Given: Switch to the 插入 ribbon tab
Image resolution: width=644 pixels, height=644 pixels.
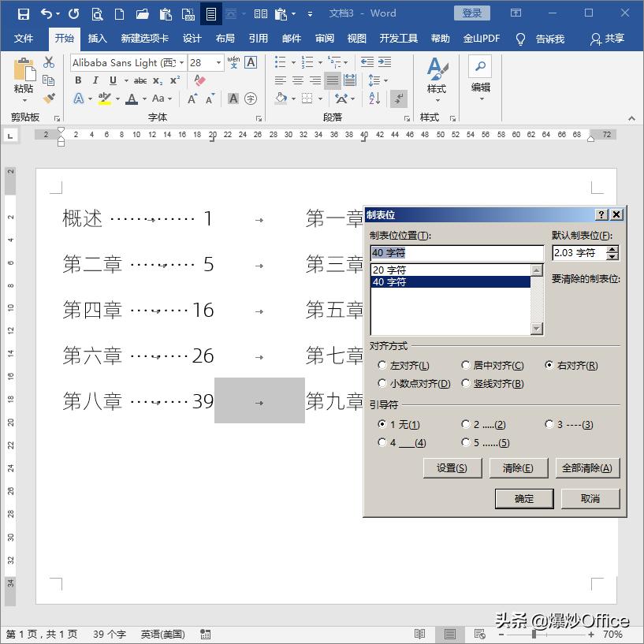Looking at the screenshot, I should 98,38.
